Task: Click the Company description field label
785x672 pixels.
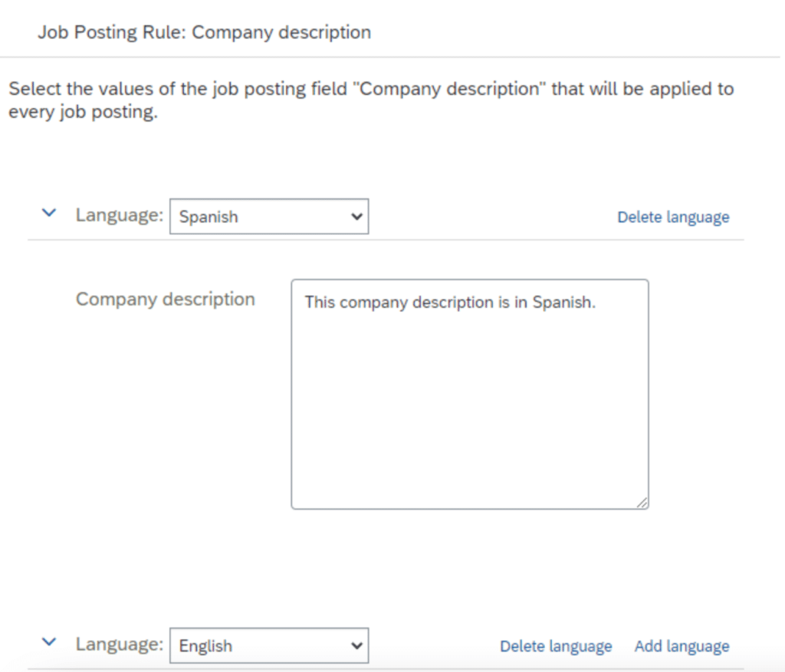Action: 165,299
